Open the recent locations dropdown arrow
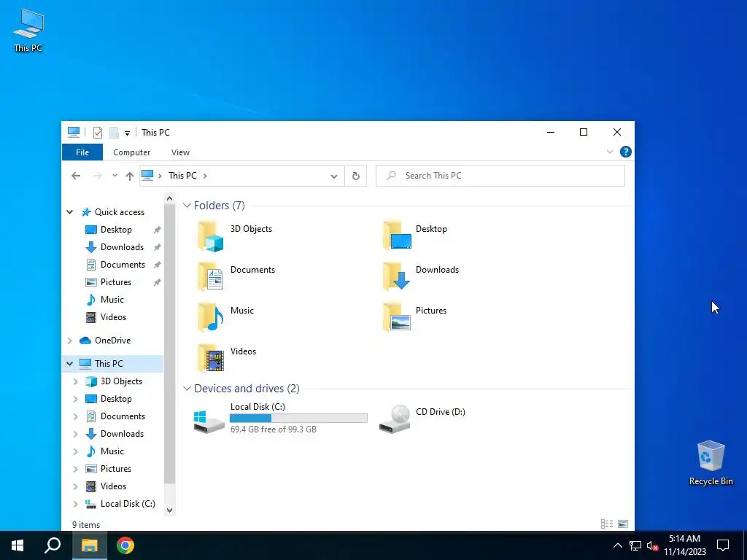 pos(115,176)
